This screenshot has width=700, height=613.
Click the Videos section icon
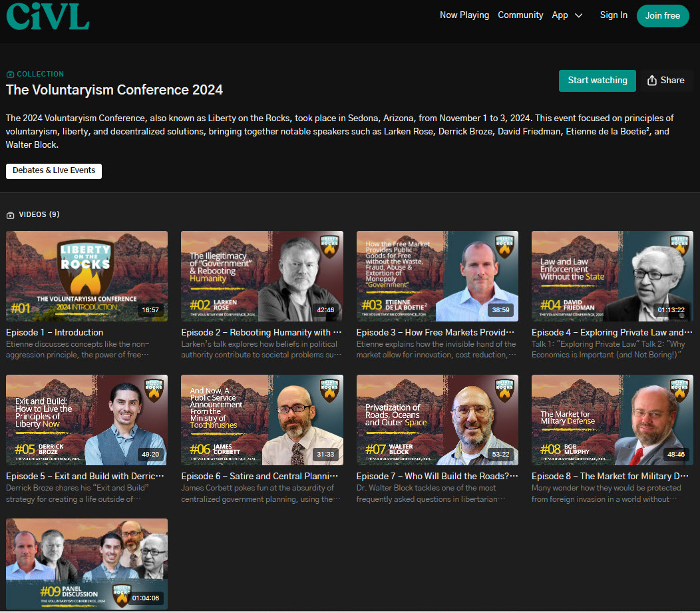(10, 215)
